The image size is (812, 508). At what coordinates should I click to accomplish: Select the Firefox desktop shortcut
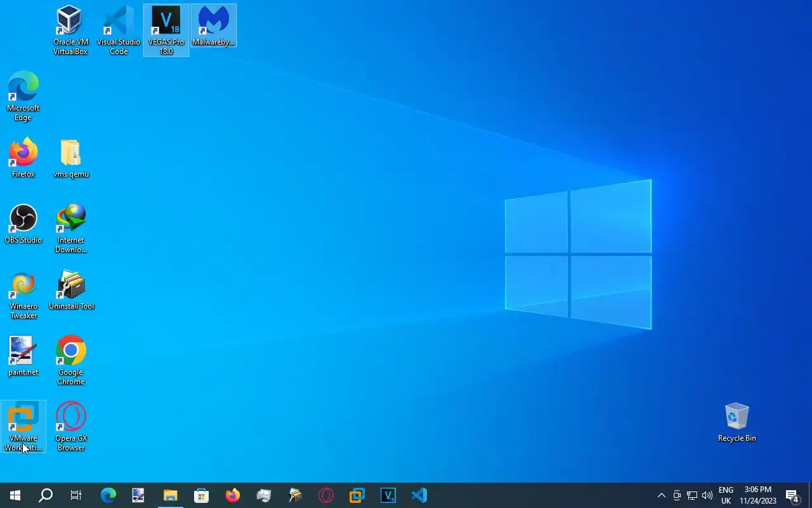23,157
